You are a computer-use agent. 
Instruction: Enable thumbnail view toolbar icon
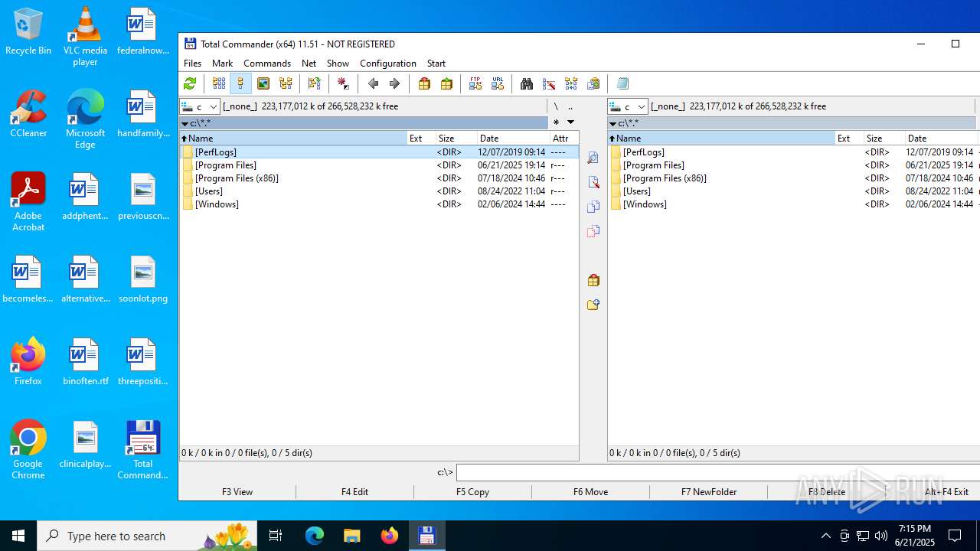point(263,83)
